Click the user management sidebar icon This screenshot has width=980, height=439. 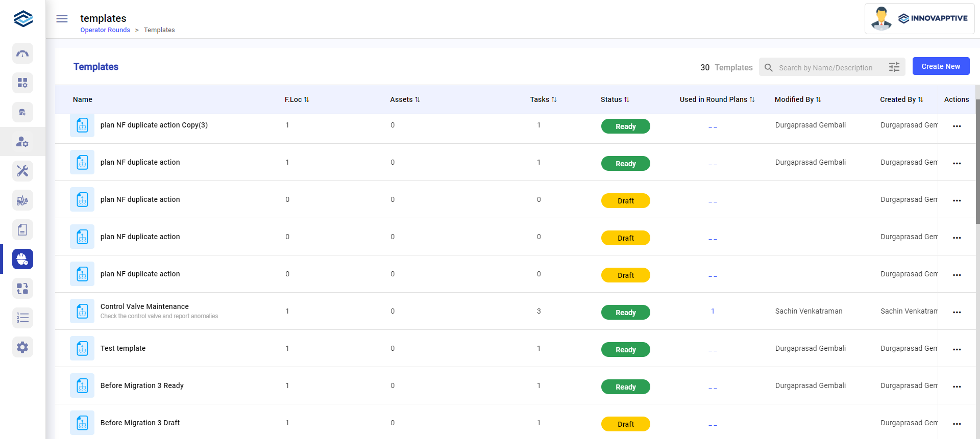coord(22,142)
